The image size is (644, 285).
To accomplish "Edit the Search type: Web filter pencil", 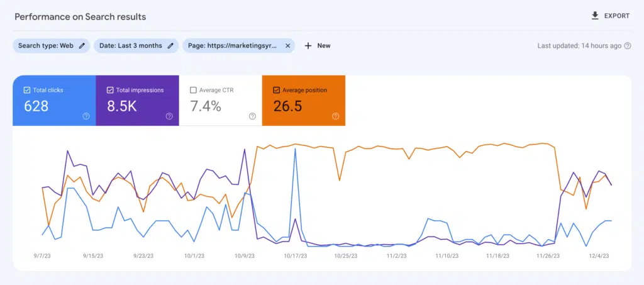I will [x=82, y=45].
